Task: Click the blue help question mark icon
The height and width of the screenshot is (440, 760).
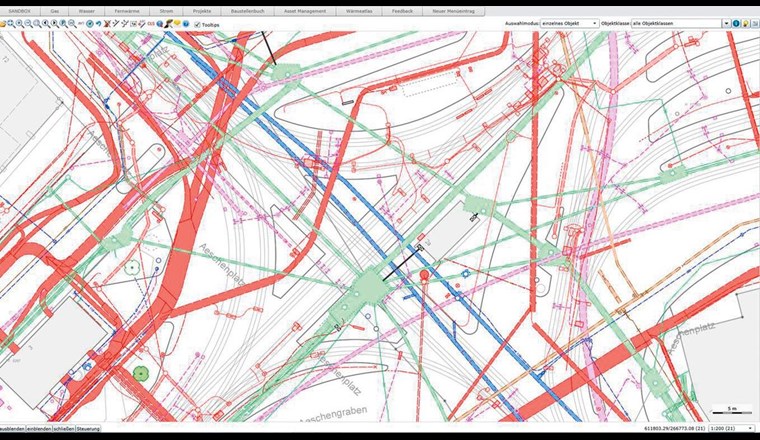Action: 186,22
